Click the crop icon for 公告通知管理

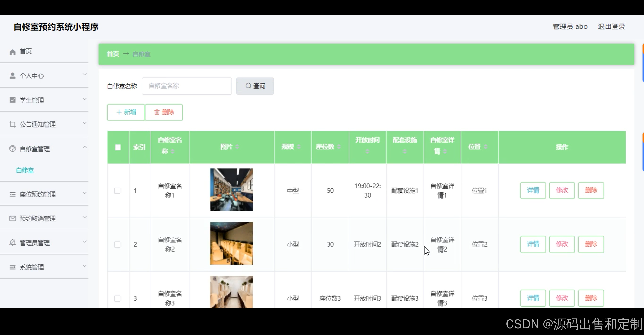click(x=12, y=124)
